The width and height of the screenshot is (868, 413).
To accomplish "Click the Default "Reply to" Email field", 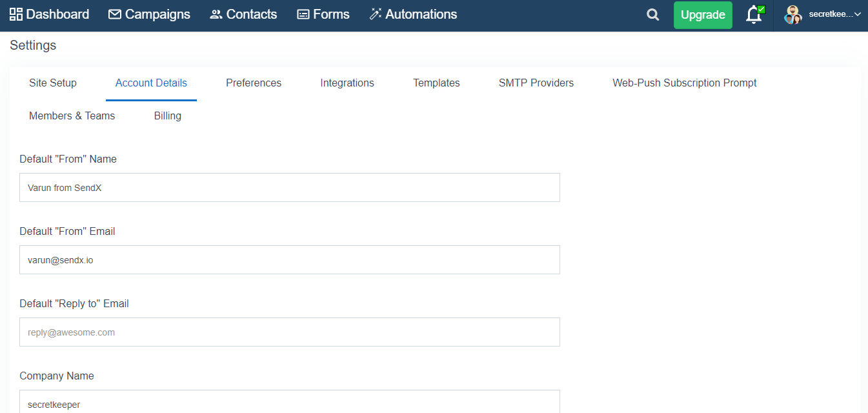I will [290, 332].
